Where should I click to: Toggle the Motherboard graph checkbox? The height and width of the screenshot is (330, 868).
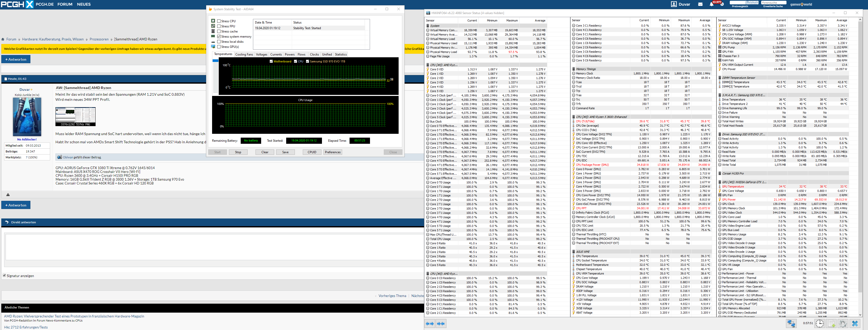pyautogui.click(x=271, y=61)
